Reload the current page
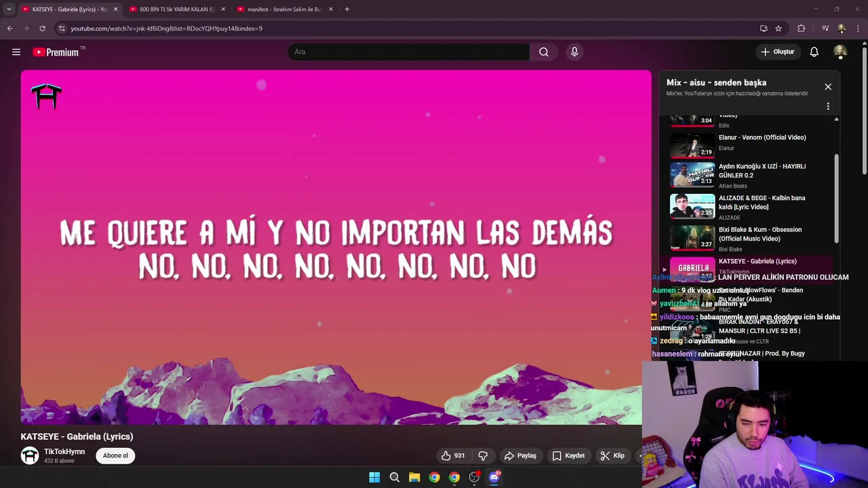Image resolution: width=868 pixels, height=488 pixels. coord(42,28)
